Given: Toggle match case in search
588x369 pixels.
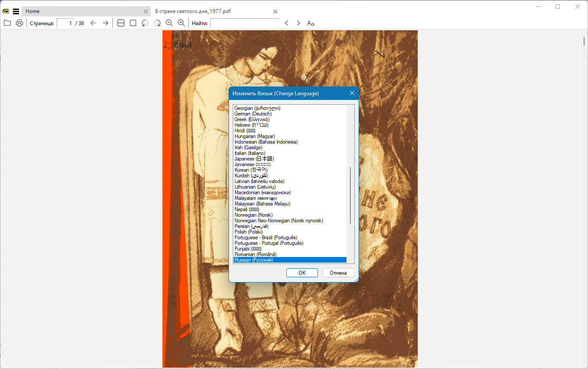Looking at the screenshot, I should pos(311,23).
